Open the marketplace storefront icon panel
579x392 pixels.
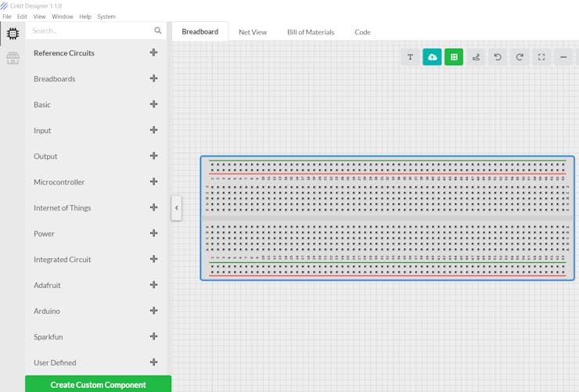coord(13,58)
